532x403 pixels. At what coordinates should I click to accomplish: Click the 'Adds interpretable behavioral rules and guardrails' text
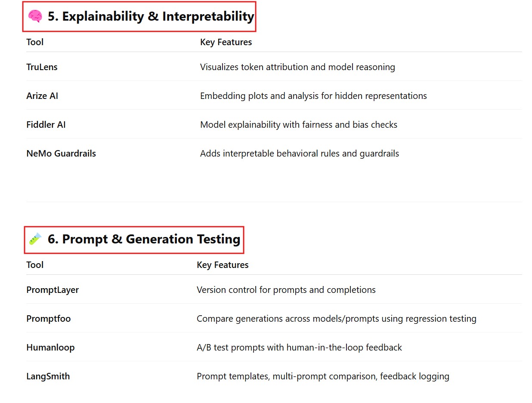(x=300, y=154)
